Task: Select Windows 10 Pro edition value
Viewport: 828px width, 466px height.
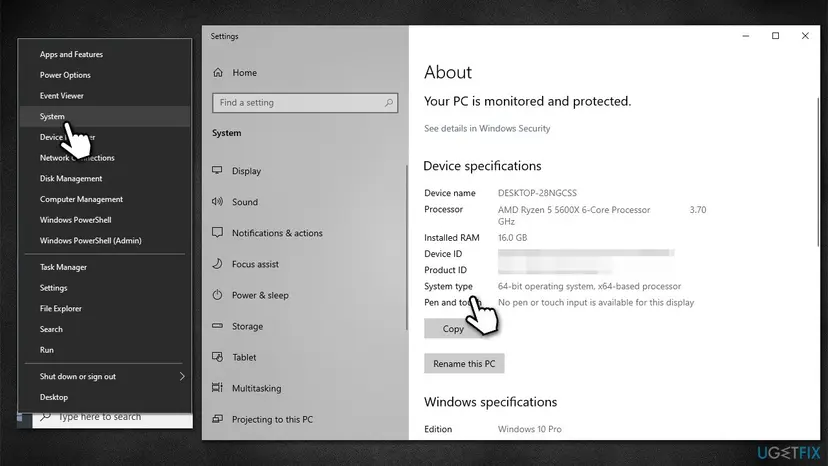Action: 530,429
